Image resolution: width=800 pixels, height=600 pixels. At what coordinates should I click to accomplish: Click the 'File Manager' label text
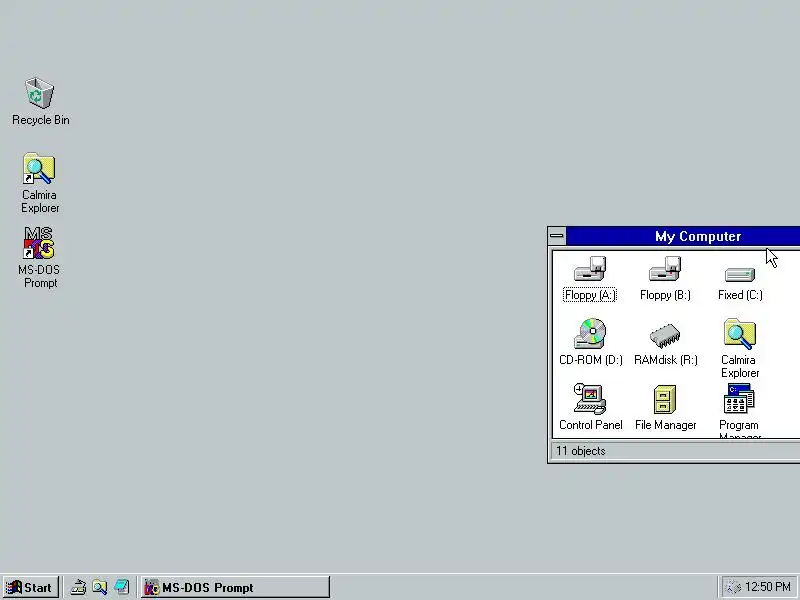pos(665,425)
